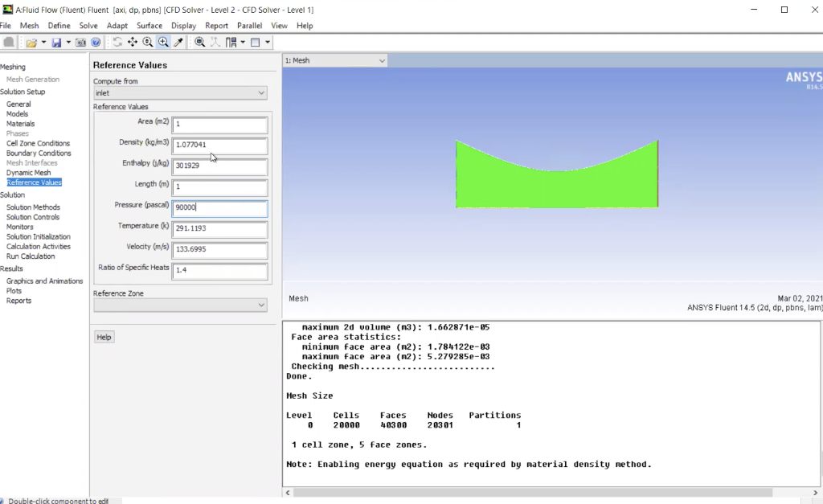Click the Ratio of Specific Heats field

click(219, 270)
